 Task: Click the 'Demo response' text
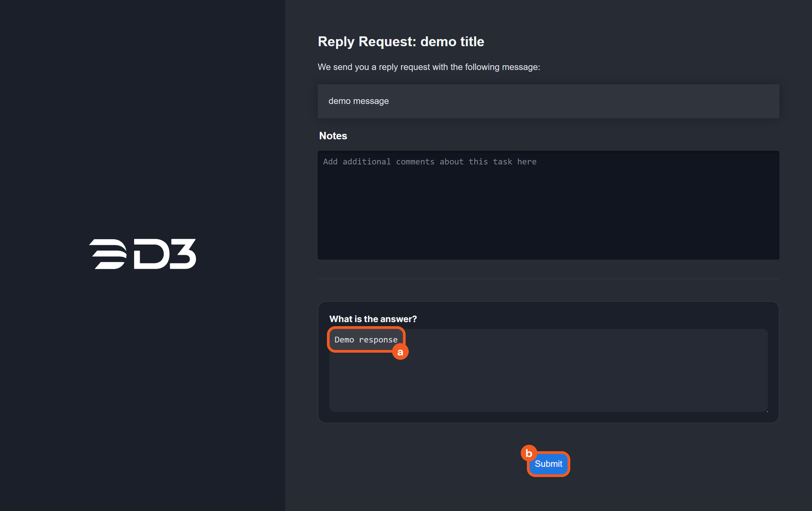[366, 340]
